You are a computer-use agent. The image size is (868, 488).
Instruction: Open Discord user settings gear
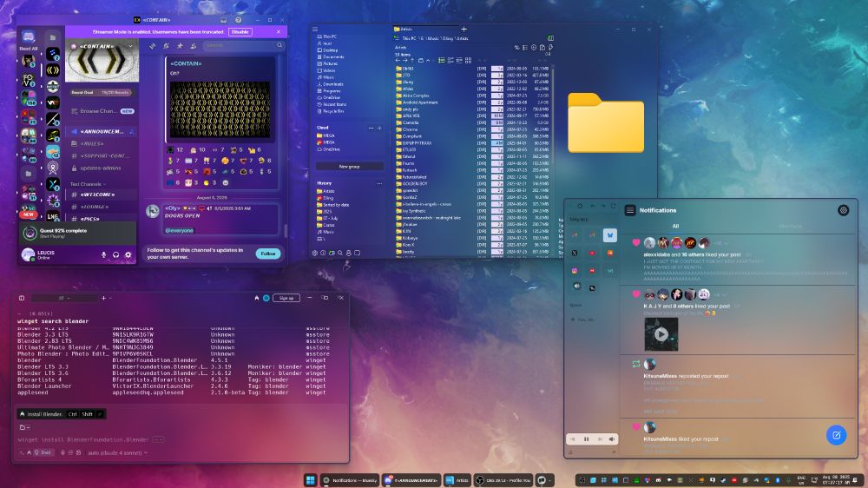click(128, 254)
